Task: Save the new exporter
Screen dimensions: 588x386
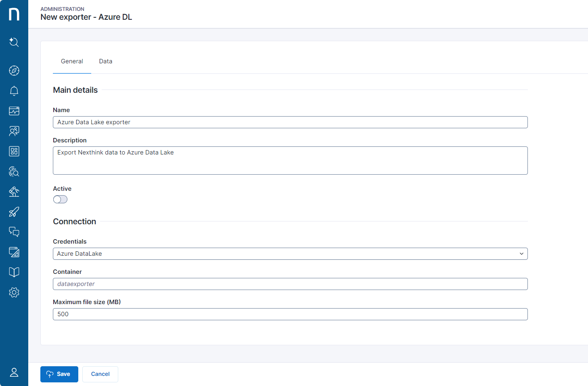Action: 59,374
